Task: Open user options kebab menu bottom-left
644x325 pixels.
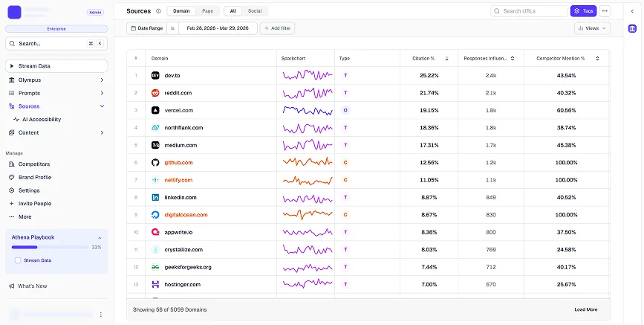Action: (100, 315)
